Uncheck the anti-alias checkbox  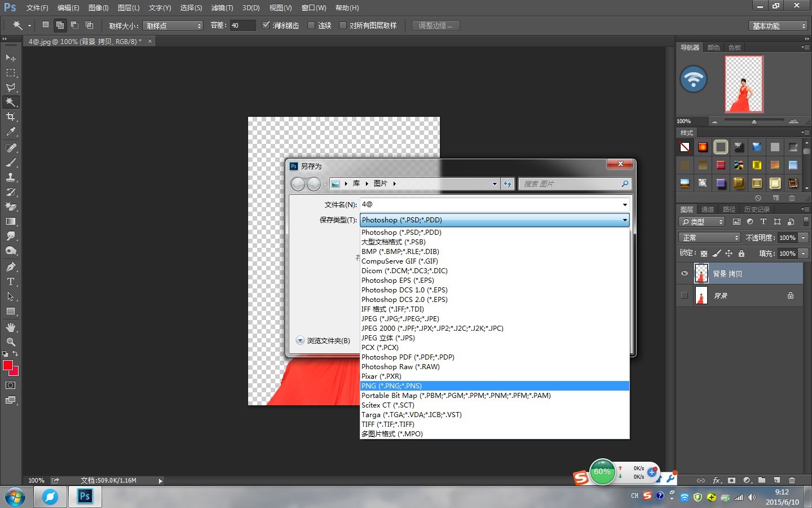point(266,25)
